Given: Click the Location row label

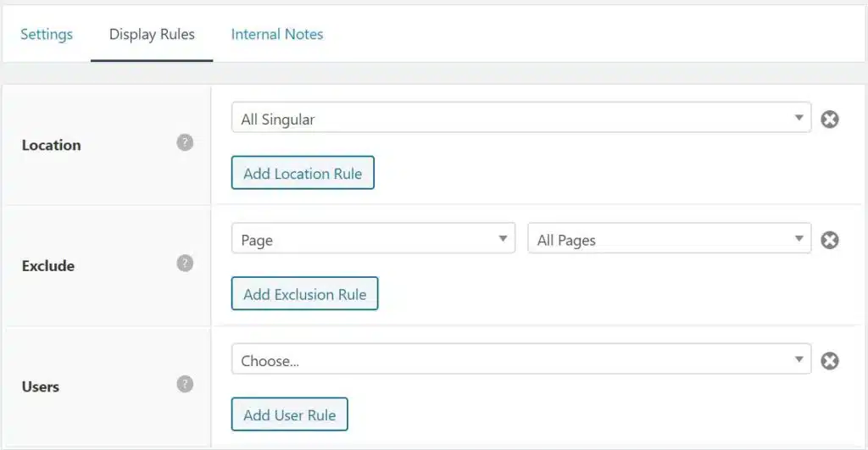Looking at the screenshot, I should pos(52,145).
